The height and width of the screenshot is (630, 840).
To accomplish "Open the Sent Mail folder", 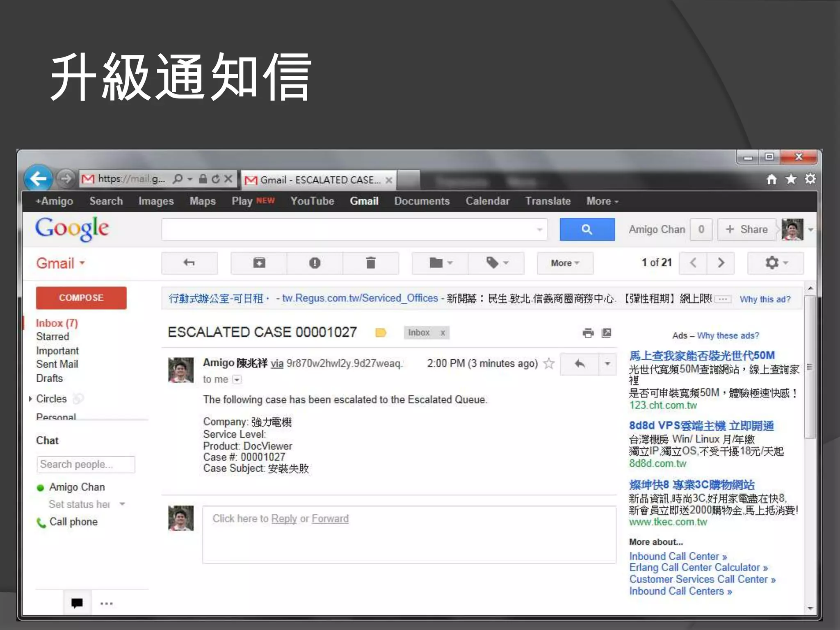I will (57, 364).
